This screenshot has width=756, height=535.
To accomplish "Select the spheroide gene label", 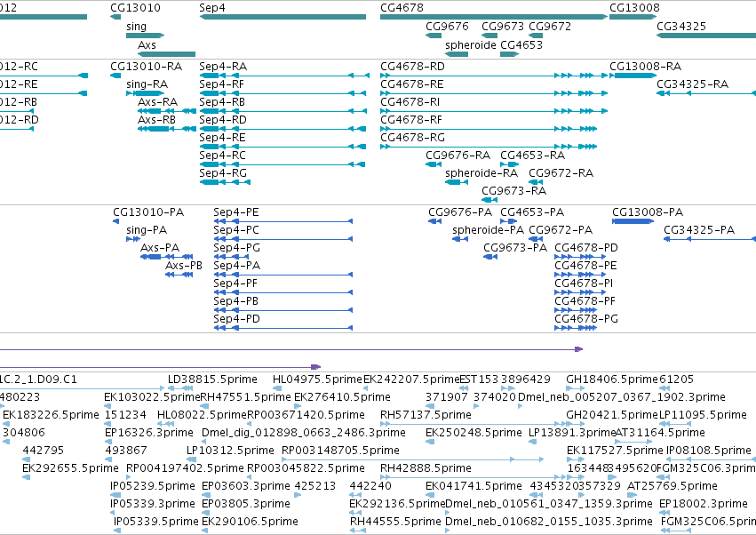I will pos(471,45).
